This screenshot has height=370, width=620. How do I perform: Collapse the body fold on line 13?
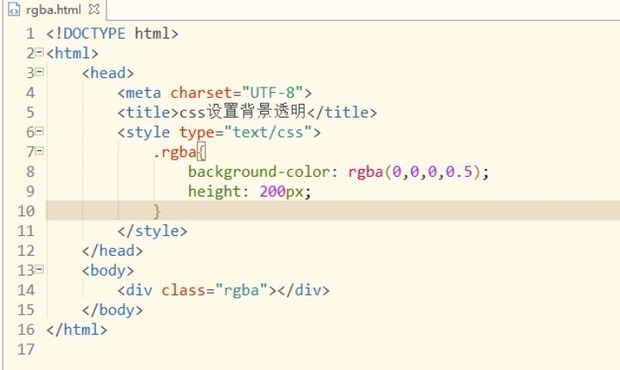click(39, 269)
